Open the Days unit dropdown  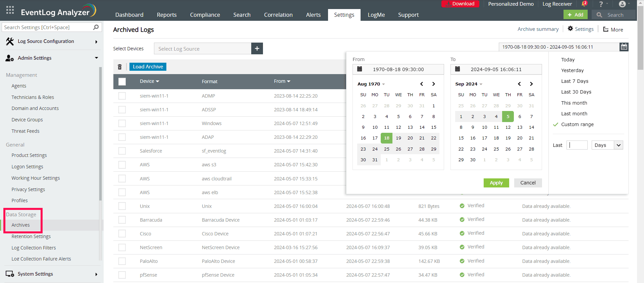[x=607, y=145]
